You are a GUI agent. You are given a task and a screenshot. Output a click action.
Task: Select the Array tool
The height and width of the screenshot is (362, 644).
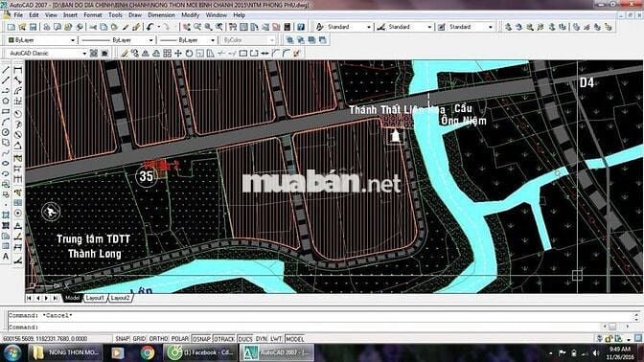click(167, 54)
